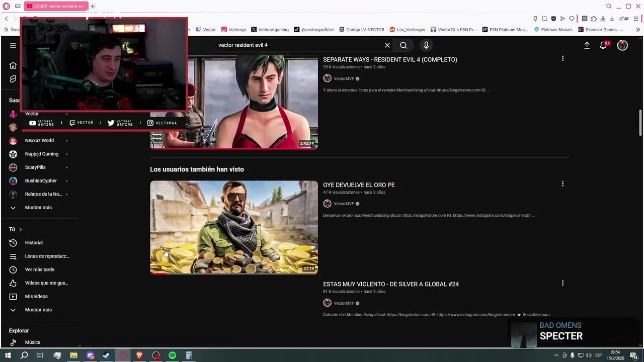Image resolution: width=644 pixels, height=362 pixels.
Task: Open a new browser tab
Action: (93, 6)
